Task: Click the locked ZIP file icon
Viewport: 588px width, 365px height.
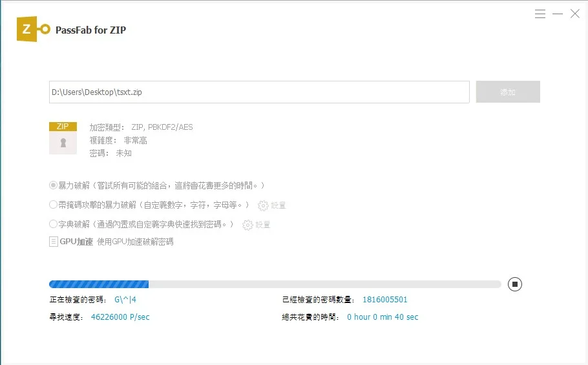Action: (63, 138)
